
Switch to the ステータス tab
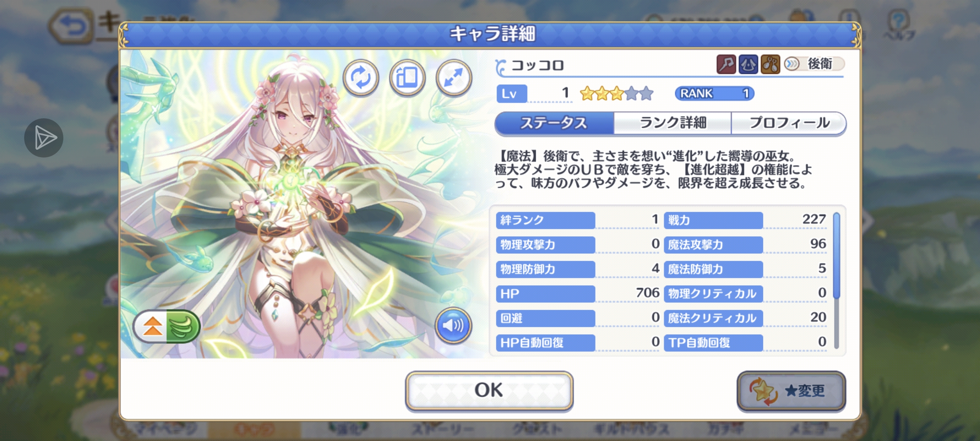554,123
